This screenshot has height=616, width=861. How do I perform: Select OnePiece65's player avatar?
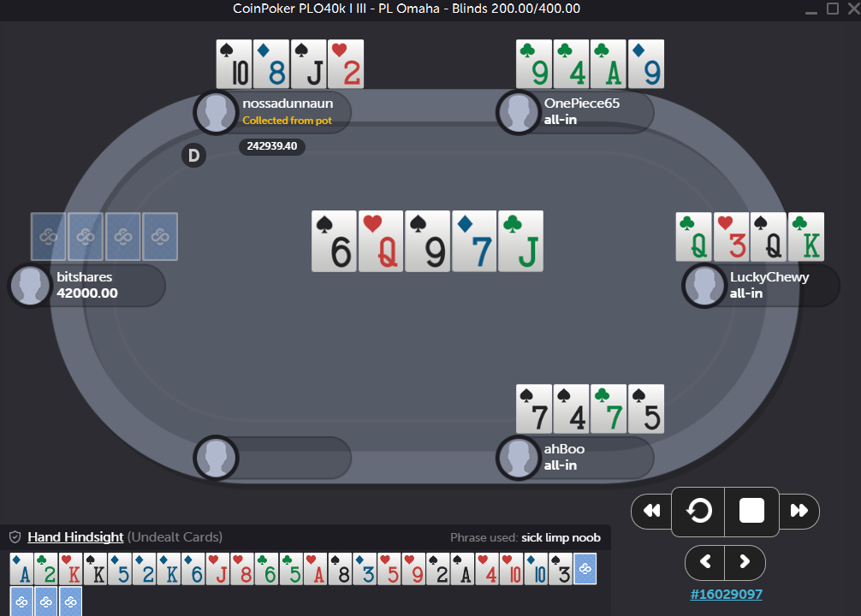pos(519,112)
